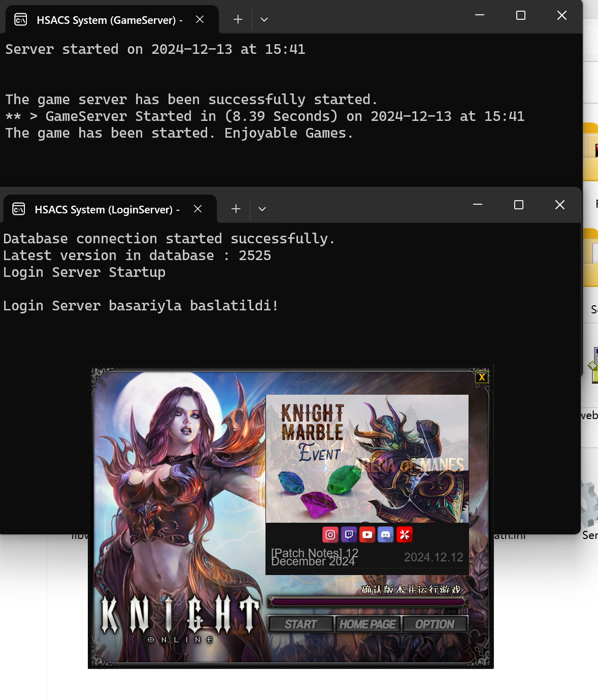The image size is (598, 700).
Task: Close the HSACS System (GameServer) tab
Action: point(200,19)
